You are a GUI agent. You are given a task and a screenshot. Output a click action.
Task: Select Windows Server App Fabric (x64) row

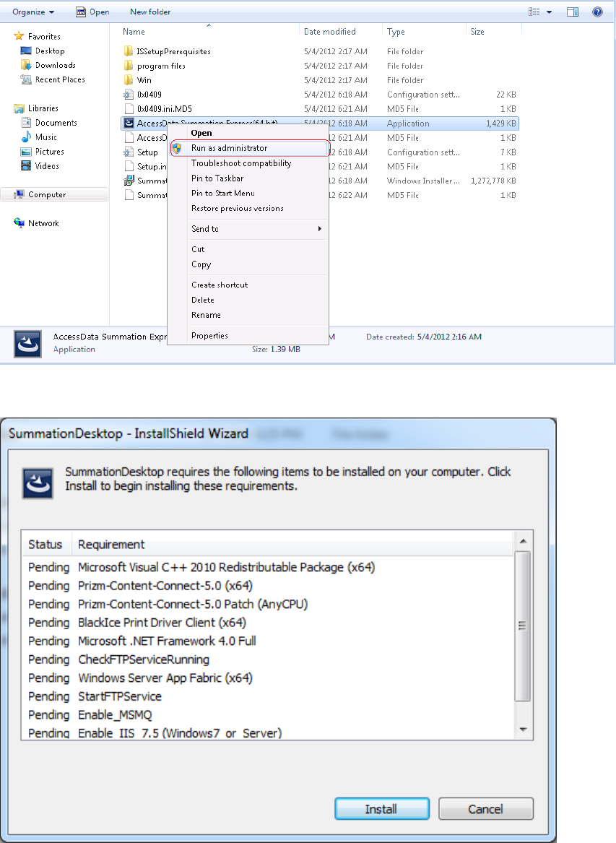268,678
